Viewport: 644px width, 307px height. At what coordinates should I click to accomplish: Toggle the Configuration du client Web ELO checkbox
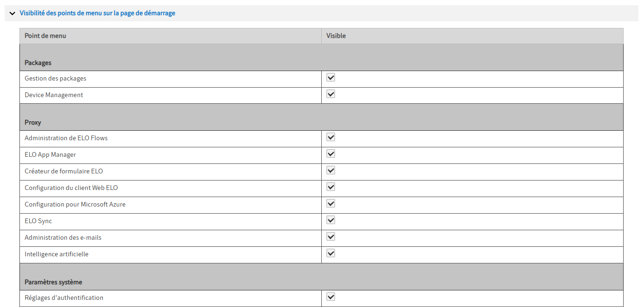pos(330,187)
